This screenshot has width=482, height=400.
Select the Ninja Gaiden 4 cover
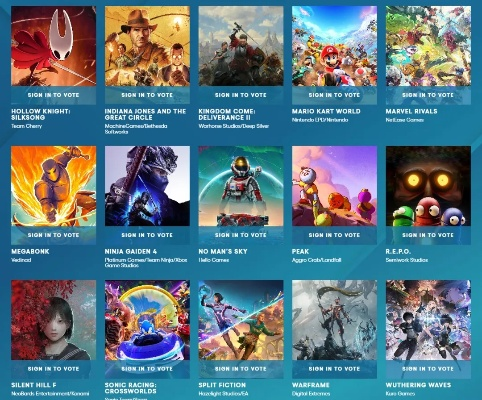147,186
